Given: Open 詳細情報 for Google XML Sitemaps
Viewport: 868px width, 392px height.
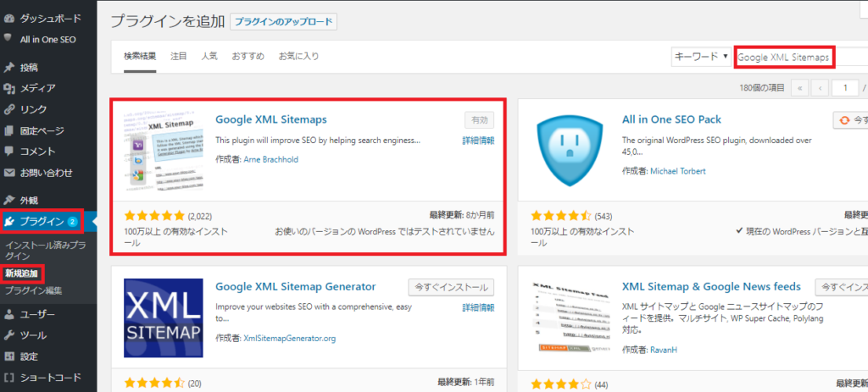Looking at the screenshot, I should click(x=478, y=141).
